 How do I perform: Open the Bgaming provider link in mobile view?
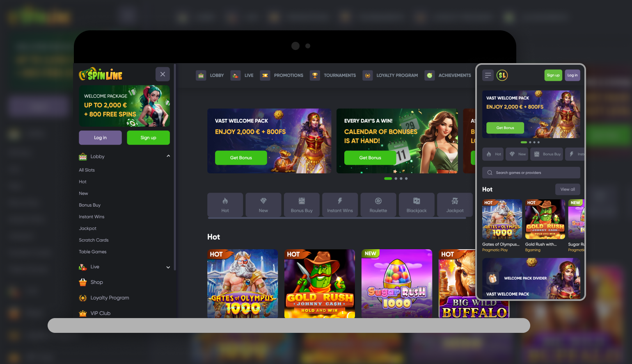pos(533,250)
